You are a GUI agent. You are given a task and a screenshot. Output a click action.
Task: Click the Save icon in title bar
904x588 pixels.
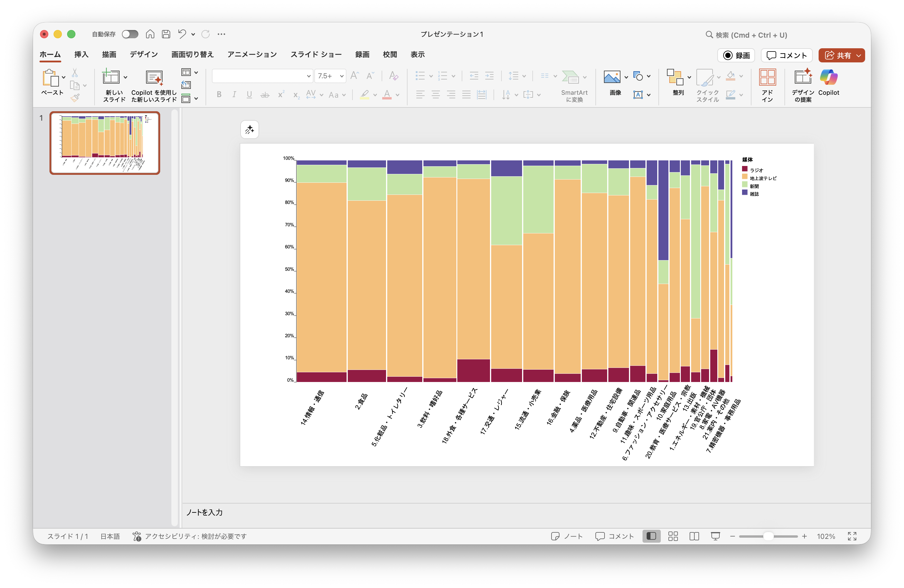coord(166,34)
